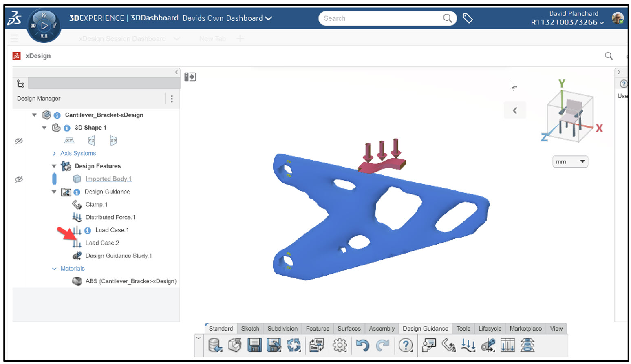Viewport: 631px width, 364px height.
Task: Click the Share with markup toolbar icon
Action: click(x=428, y=345)
